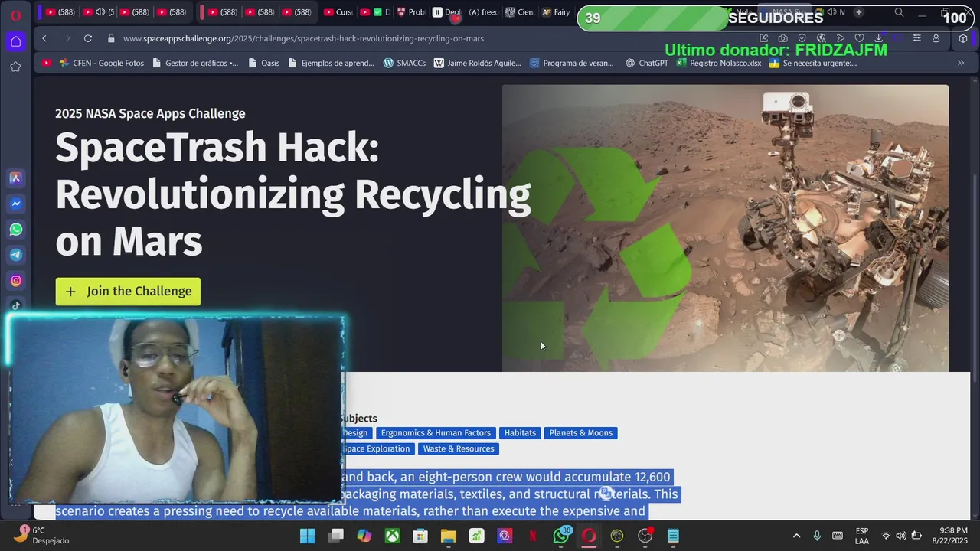Open Telegram in the Opera sidebar
Image resolution: width=980 pixels, height=551 pixels.
[x=15, y=255]
